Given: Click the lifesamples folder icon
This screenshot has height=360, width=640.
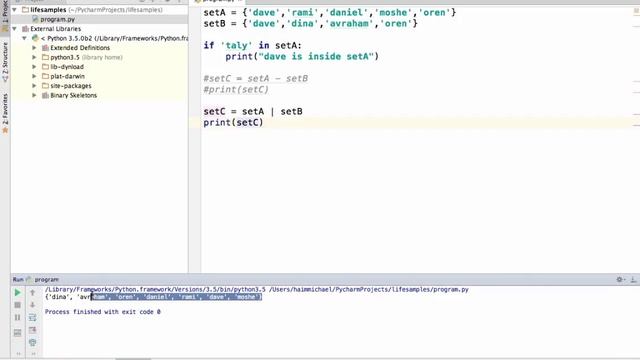Looking at the screenshot, I should click(x=25, y=9).
